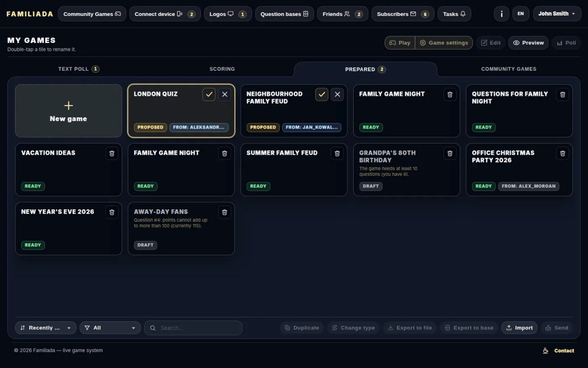
Task: Delete the Vacation Ideas game with trash icon
Action: [x=112, y=154]
